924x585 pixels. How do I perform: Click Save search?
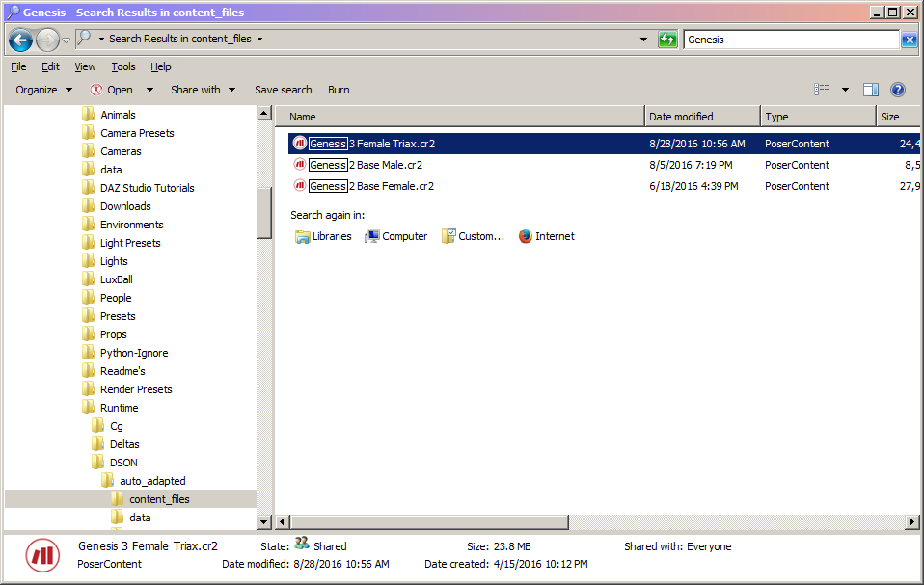[x=283, y=90]
